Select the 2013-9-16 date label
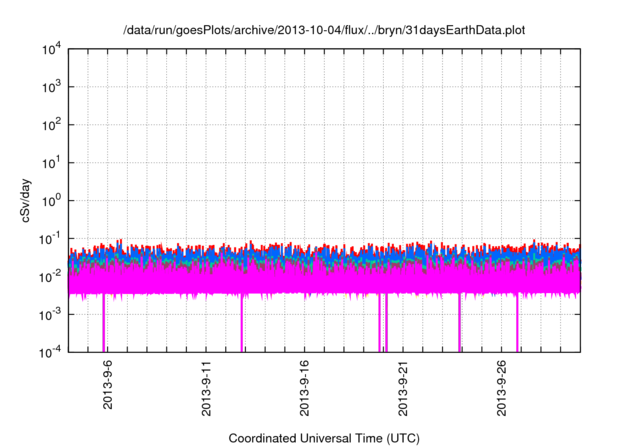Image resolution: width=640 pixels, height=448 pixels. (x=304, y=388)
